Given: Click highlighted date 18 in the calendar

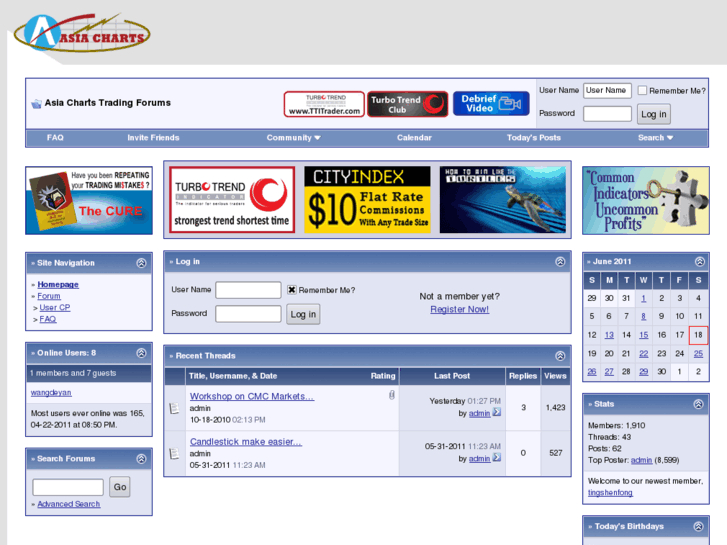Looking at the screenshot, I should [x=698, y=335].
